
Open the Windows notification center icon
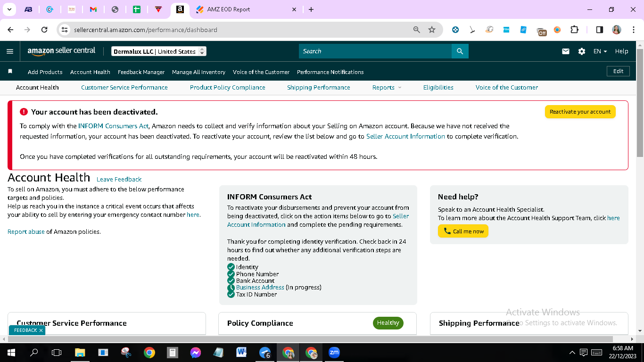point(584,352)
